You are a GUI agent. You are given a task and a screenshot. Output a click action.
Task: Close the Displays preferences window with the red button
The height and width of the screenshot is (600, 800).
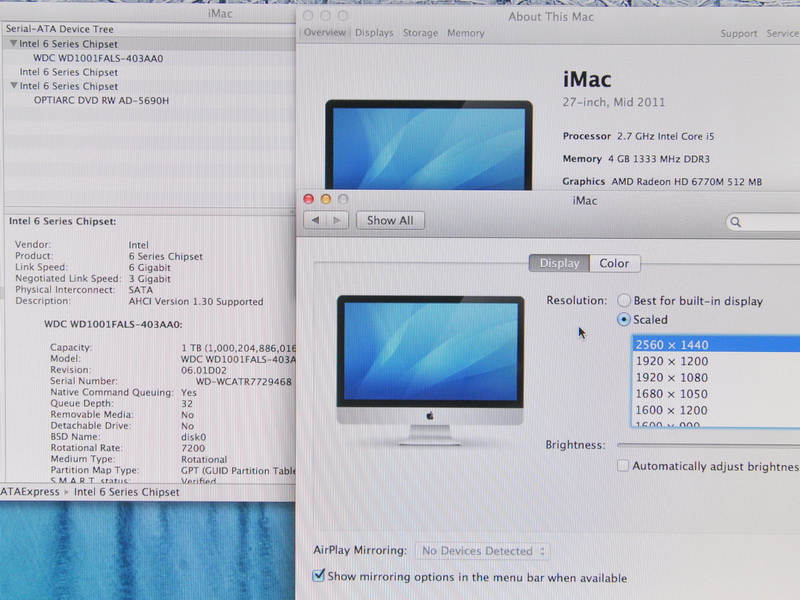309,199
